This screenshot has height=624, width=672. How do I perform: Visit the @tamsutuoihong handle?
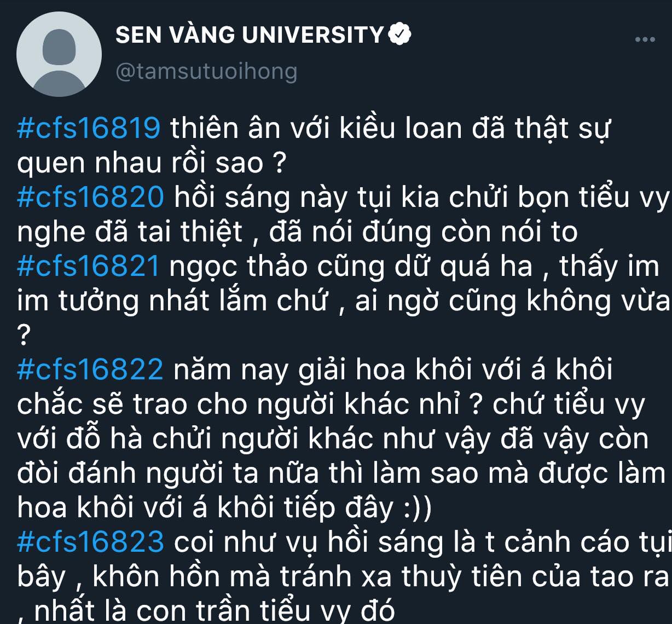tap(206, 72)
